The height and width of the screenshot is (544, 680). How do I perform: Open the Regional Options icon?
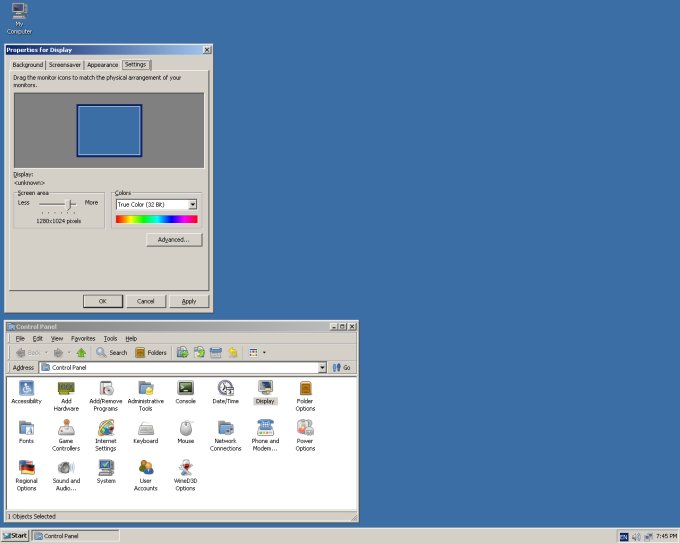pyautogui.click(x=26, y=475)
